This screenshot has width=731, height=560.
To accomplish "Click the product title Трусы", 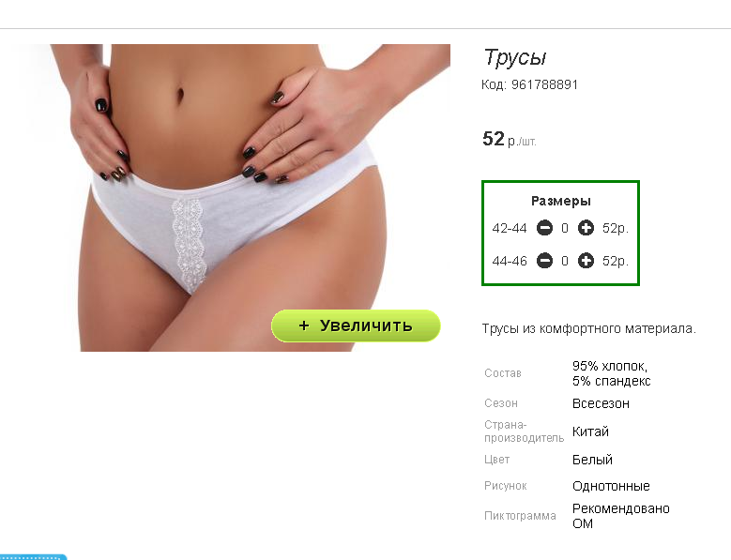I will coord(514,58).
